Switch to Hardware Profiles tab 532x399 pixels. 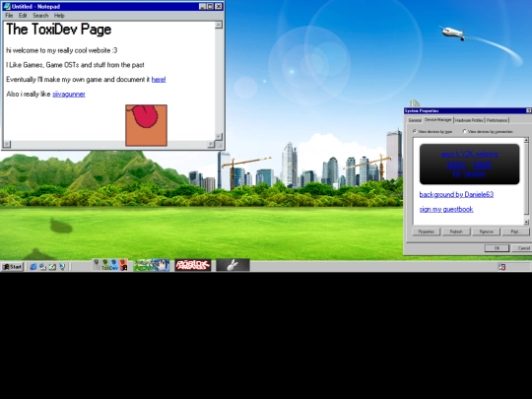pyautogui.click(x=469, y=120)
